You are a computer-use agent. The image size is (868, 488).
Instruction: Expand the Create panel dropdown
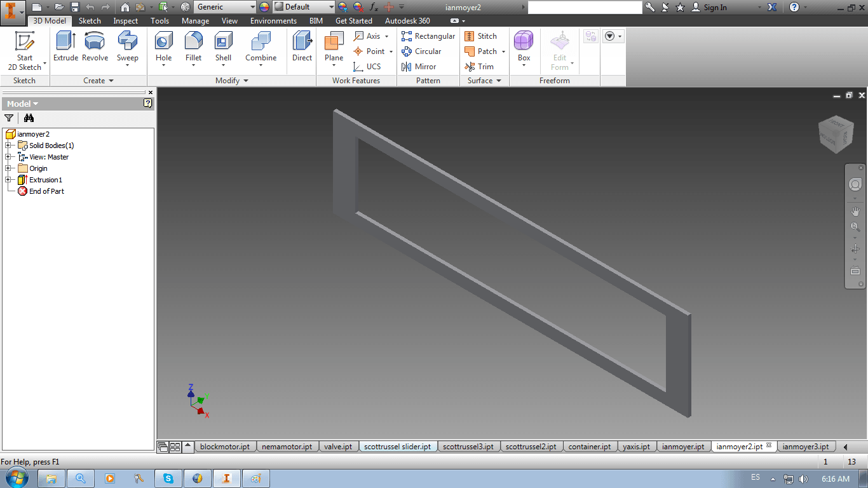click(x=98, y=81)
